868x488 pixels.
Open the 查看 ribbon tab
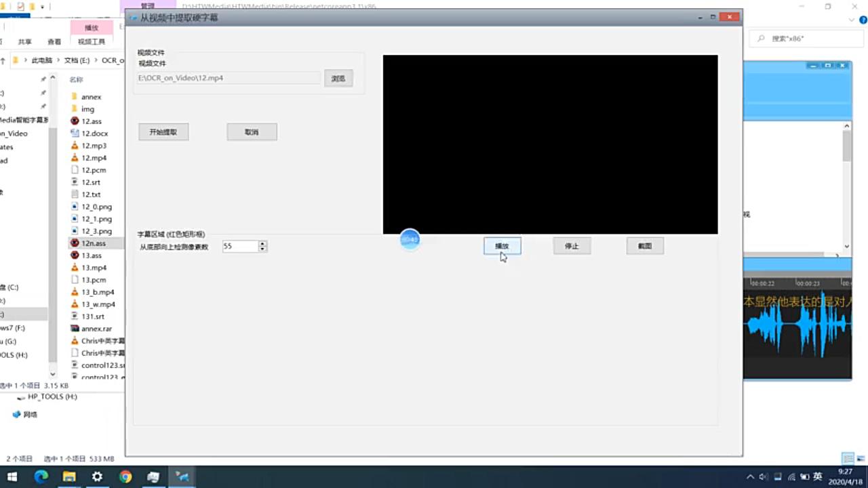[x=54, y=41]
